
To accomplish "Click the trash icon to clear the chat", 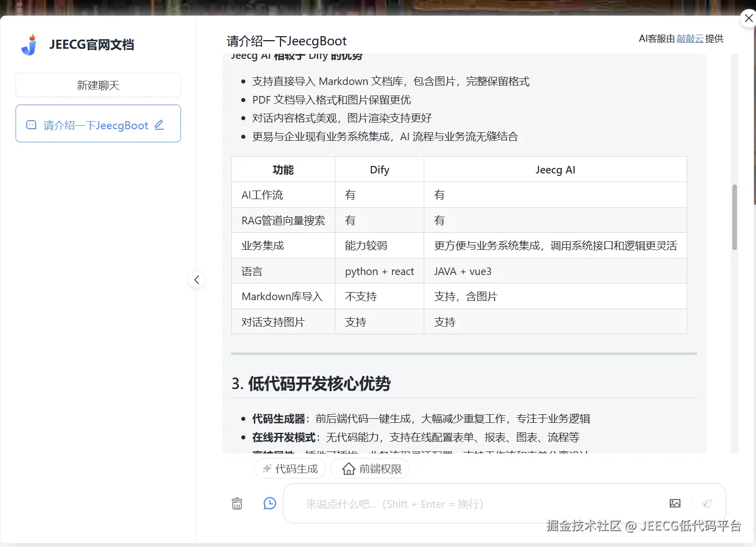I will click(x=237, y=503).
